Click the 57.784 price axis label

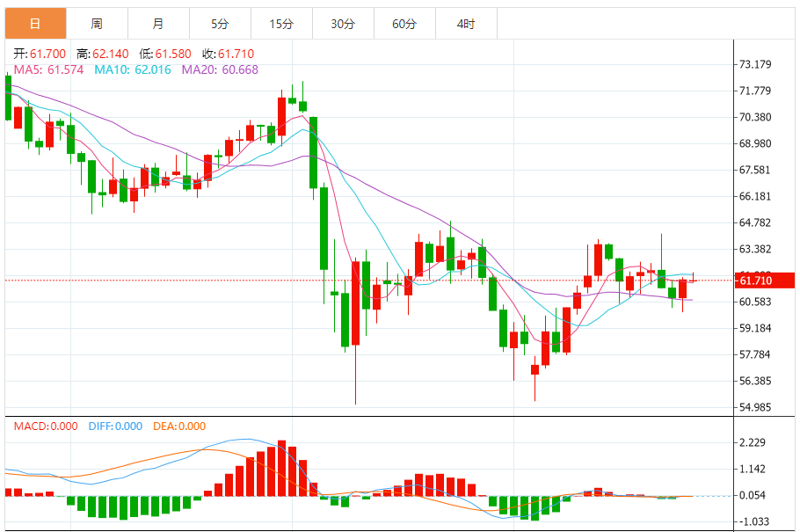(755, 354)
